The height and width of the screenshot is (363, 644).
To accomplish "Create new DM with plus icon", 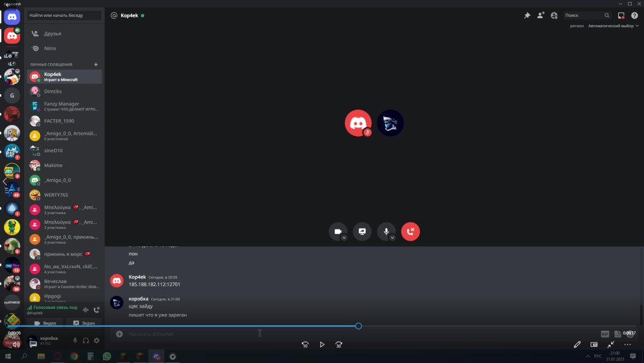I will pyautogui.click(x=96, y=64).
